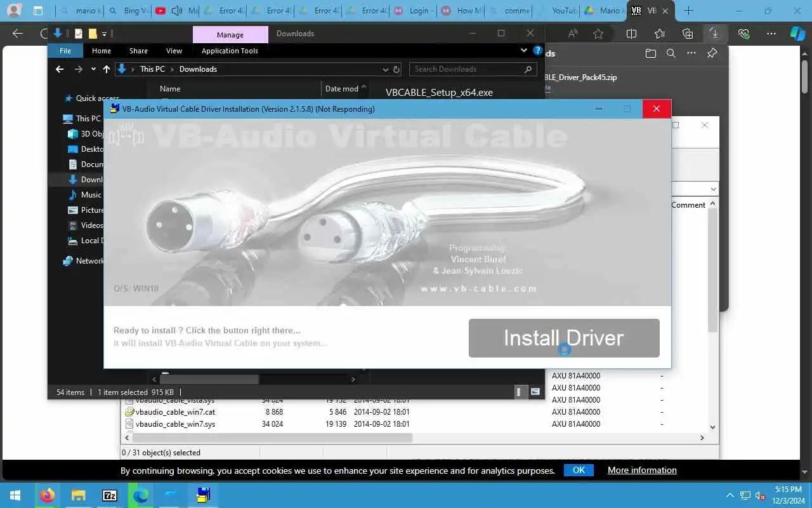Image resolution: width=812 pixels, height=508 pixels.
Task: Click the quick access new folder icon
Action: click(93, 34)
